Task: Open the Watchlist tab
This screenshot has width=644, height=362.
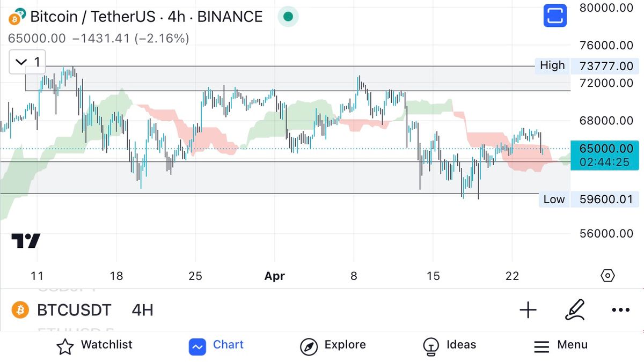Action: pos(94,346)
